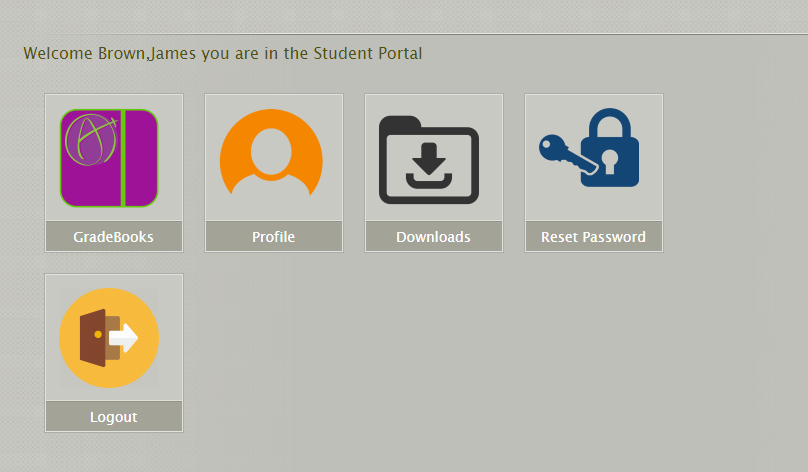Click the green stripe on the gradebook
Screen dimensions: 808x472
(x=123, y=158)
